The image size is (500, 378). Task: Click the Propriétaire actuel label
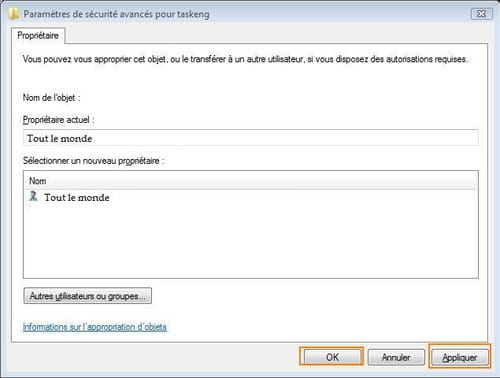[58, 120]
